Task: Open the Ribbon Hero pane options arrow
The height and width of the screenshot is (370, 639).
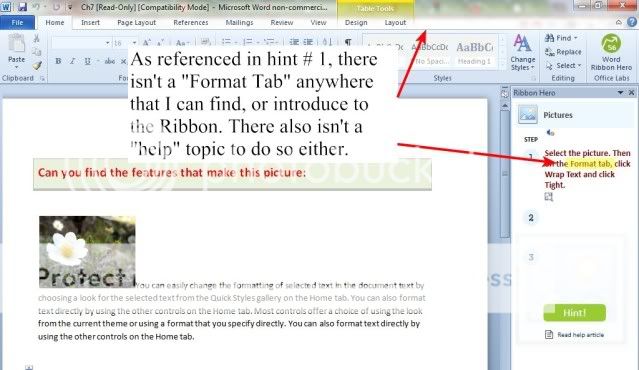Action: point(620,93)
